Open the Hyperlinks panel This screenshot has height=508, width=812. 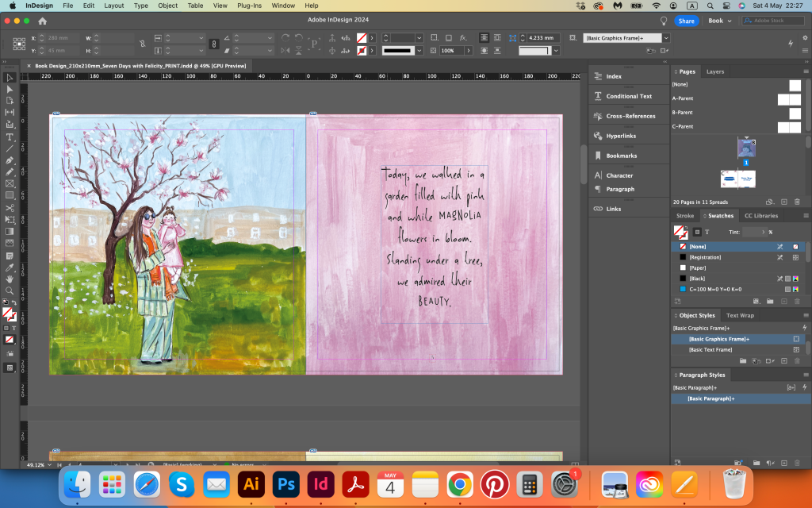[x=621, y=136]
